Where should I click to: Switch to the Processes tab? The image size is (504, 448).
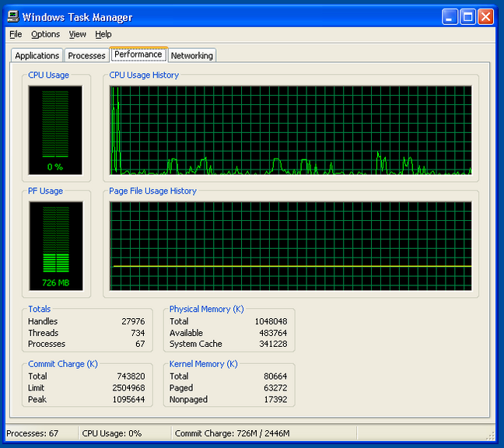click(x=86, y=55)
